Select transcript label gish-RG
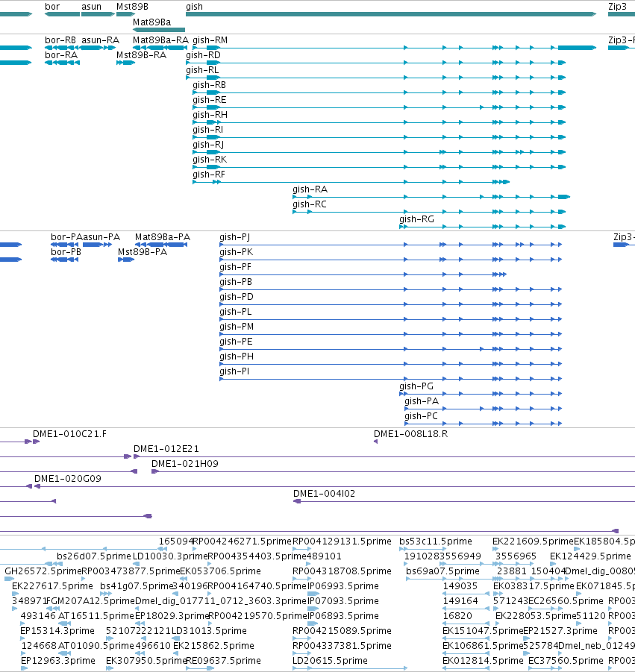Screen dimensions: 635x672 tap(417, 219)
